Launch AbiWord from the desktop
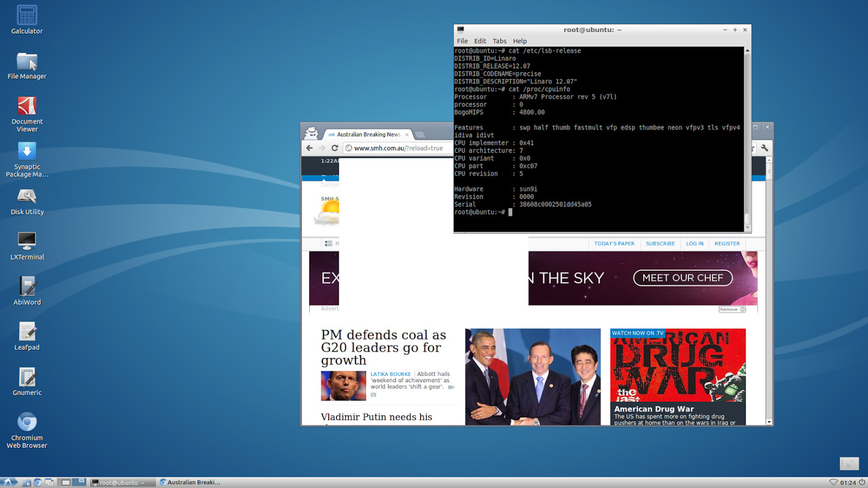Screen dimensions: 868x488 27,291
